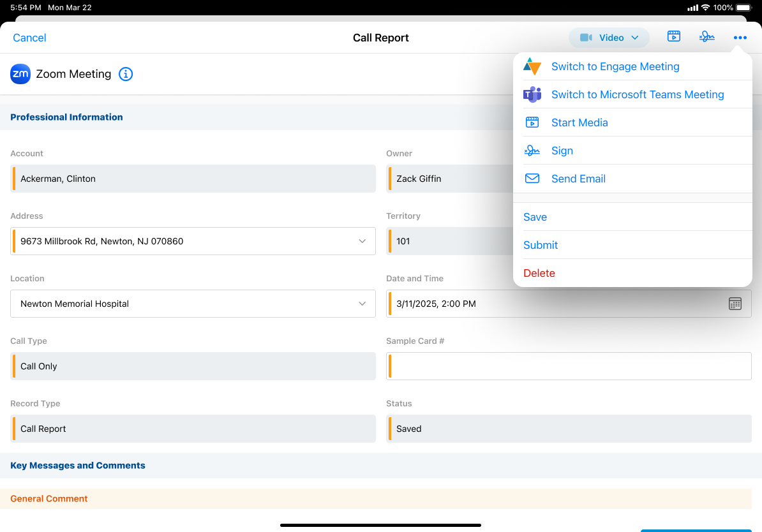Choose Submit in the popup menu
This screenshot has width=762, height=532.
pyautogui.click(x=540, y=245)
